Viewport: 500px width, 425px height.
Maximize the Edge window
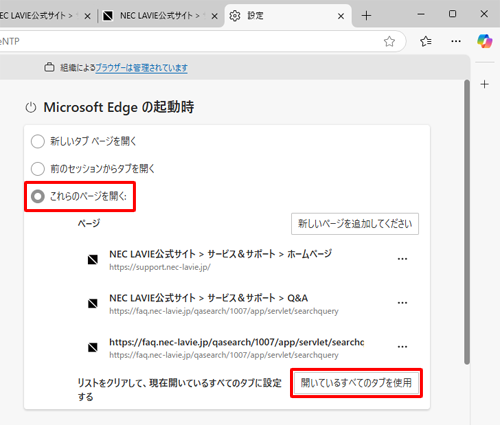coord(452,14)
